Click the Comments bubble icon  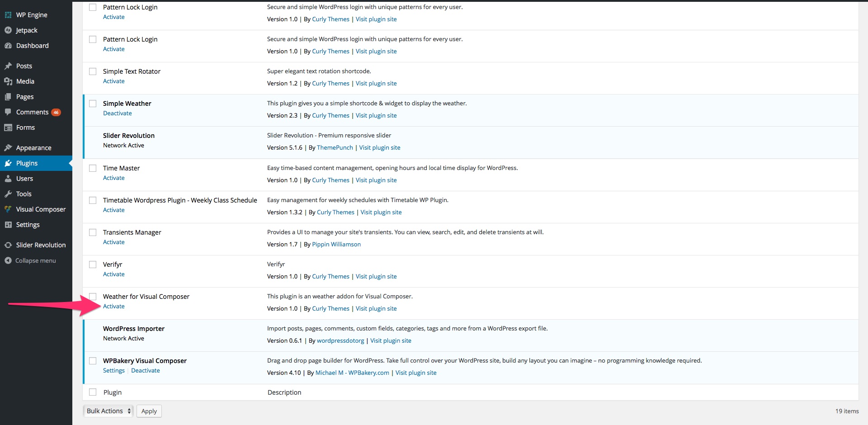point(8,112)
